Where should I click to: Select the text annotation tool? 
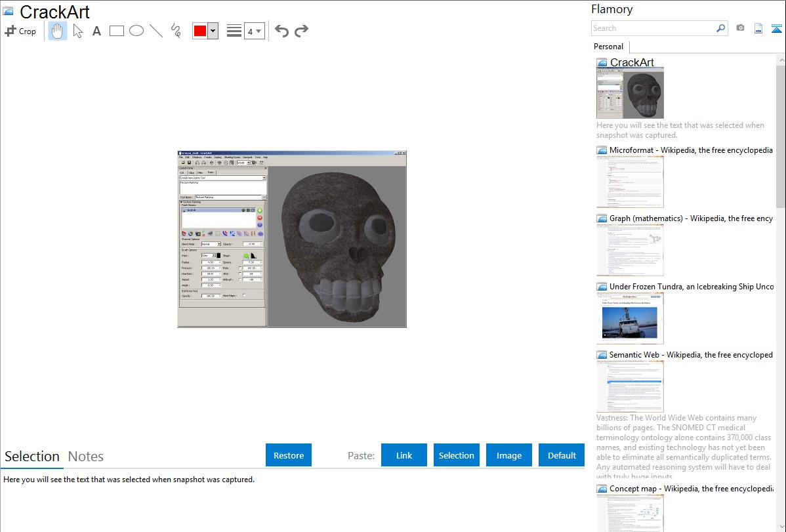click(96, 31)
